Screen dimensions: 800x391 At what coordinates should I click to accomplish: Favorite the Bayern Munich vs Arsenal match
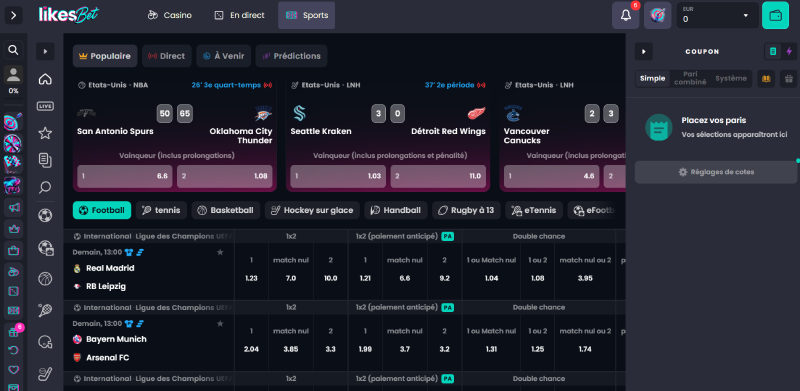[x=220, y=324]
